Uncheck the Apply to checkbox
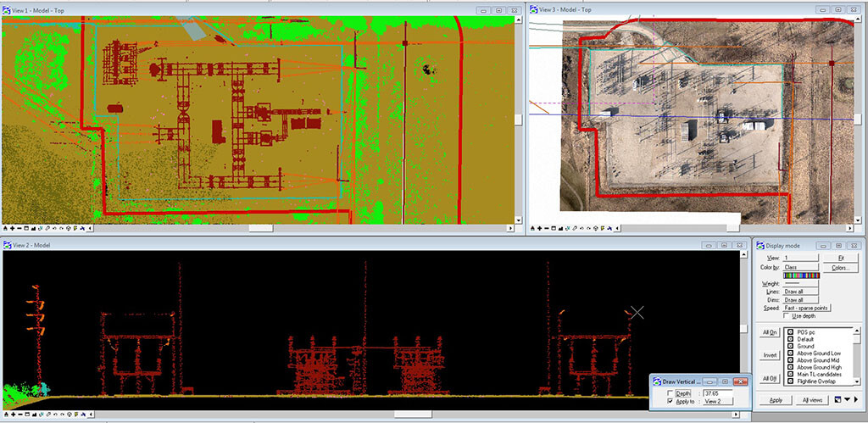 click(x=670, y=401)
